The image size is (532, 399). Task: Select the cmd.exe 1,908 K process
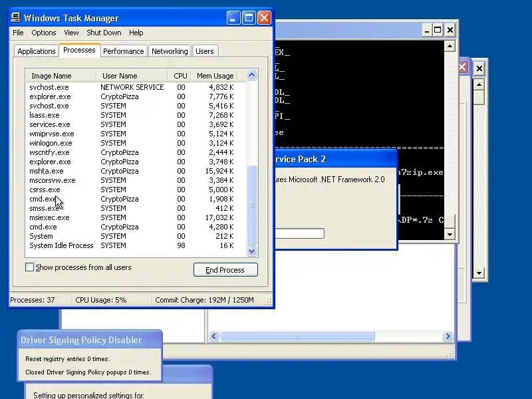pos(136,199)
